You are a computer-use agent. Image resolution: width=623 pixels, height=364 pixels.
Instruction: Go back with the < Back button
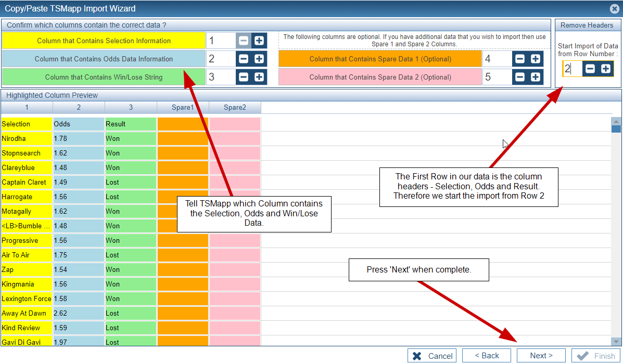coord(487,356)
